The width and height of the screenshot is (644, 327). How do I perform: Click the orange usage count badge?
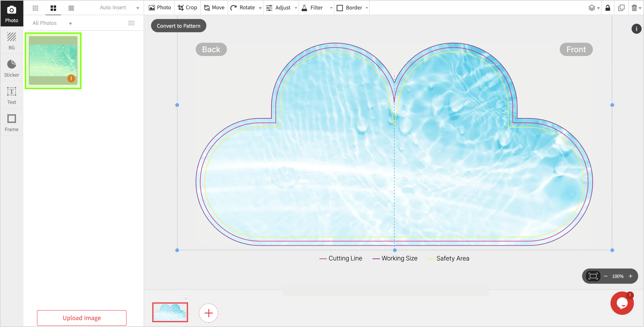(x=71, y=78)
